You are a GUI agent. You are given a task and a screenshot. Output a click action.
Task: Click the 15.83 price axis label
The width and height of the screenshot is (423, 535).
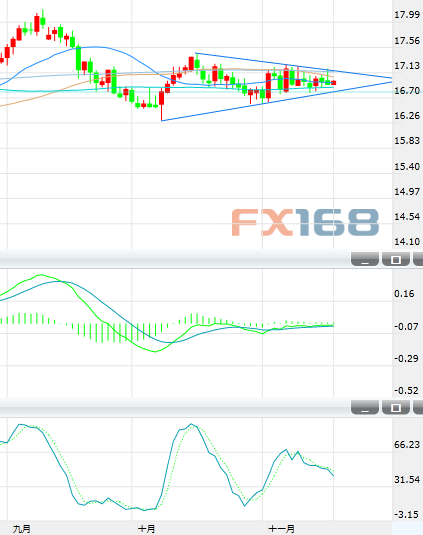pos(407,141)
